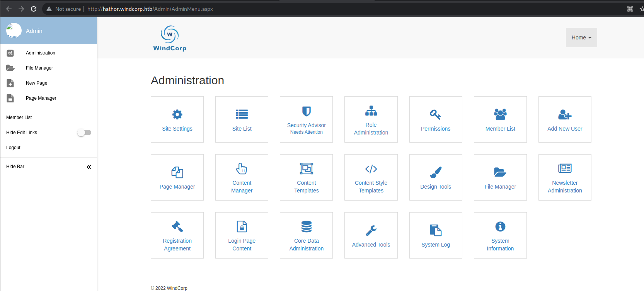Click the Permissions key icon
Viewport: 644px width, 291px height.
pyautogui.click(x=435, y=114)
